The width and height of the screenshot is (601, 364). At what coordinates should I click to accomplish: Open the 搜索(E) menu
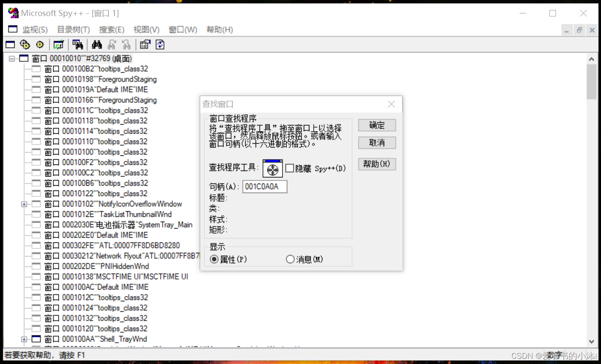pos(112,29)
